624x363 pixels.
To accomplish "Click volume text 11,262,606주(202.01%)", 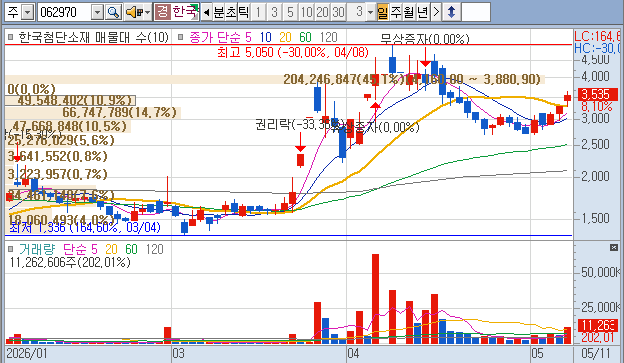I will [70, 262].
